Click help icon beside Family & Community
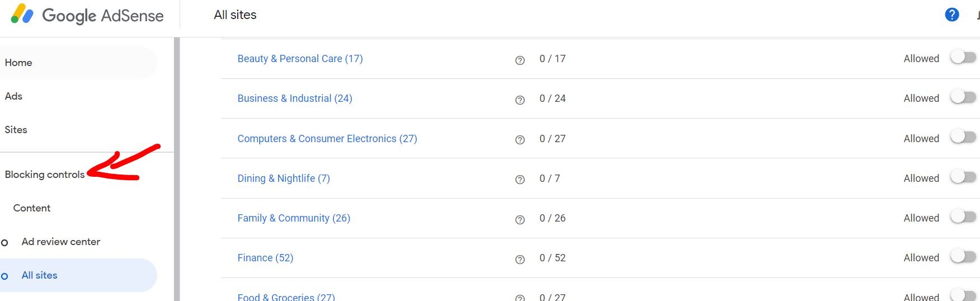Viewport: 980px width, 301px height. pos(520,220)
